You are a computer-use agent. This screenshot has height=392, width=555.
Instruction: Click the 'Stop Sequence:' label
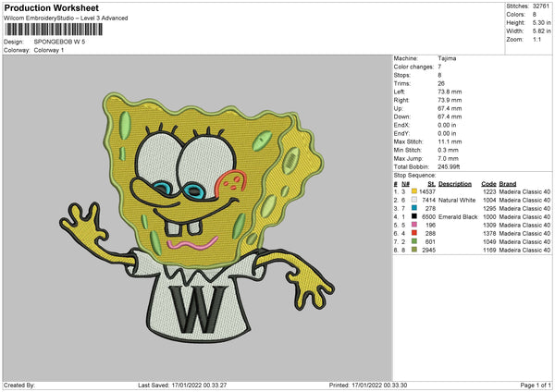point(414,176)
